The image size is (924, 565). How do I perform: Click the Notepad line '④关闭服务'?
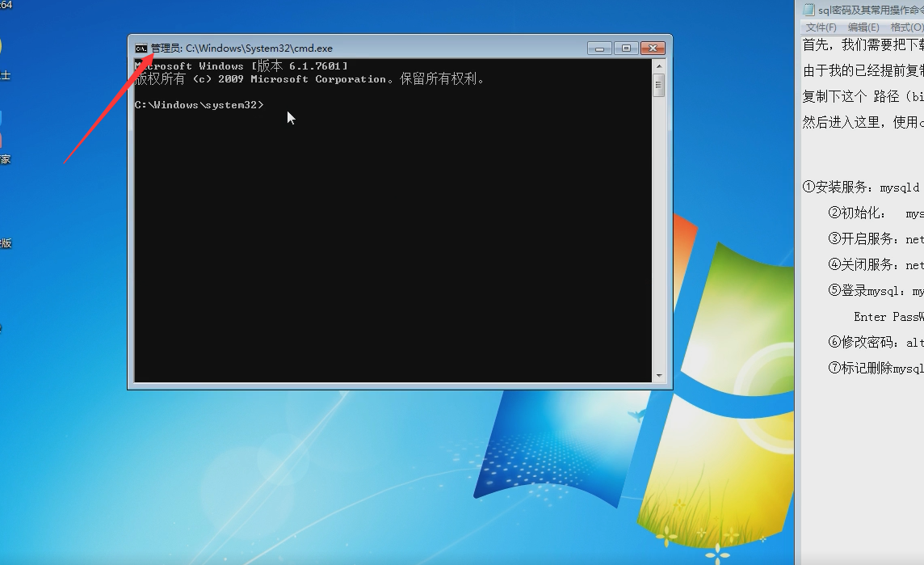click(x=876, y=265)
